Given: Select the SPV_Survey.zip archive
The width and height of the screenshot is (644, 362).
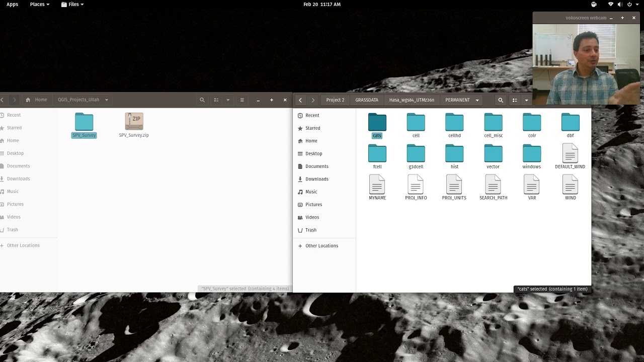Looking at the screenshot, I should click(x=134, y=126).
